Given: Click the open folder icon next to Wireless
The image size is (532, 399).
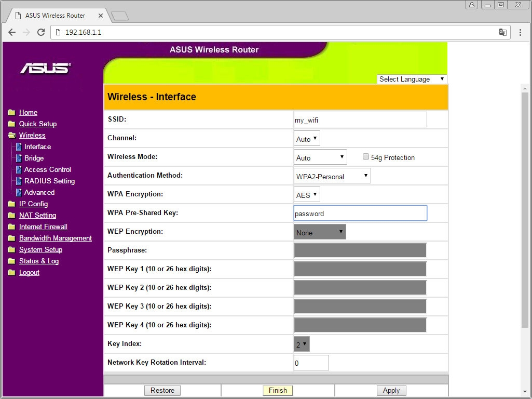Looking at the screenshot, I should (x=12, y=135).
